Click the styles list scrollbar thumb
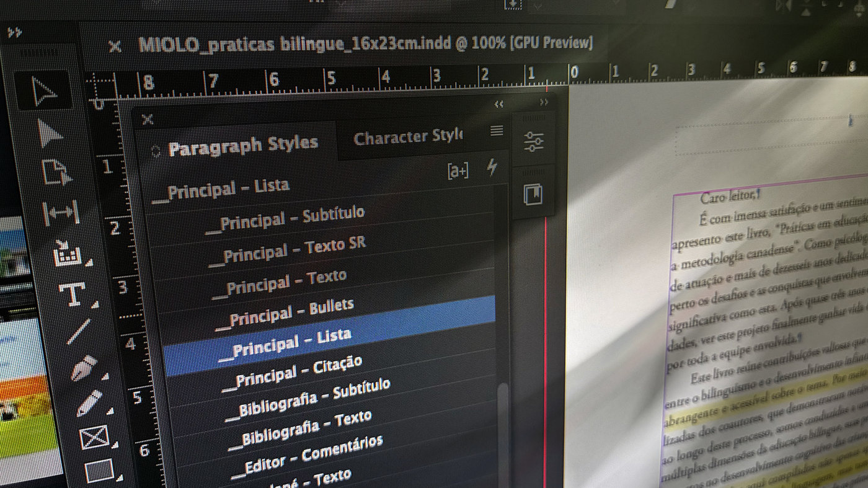The width and height of the screenshot is (868, 488). click(502, 434)
